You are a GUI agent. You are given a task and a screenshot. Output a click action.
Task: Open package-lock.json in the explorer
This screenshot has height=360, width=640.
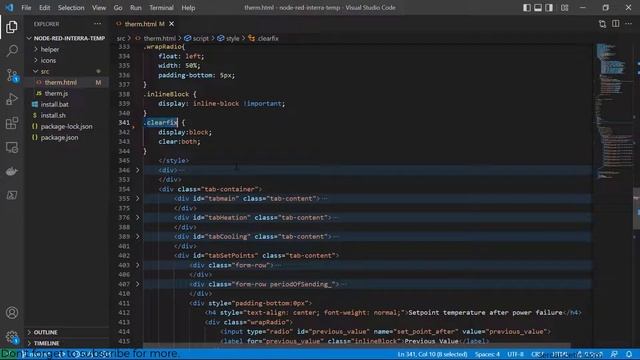pyautogui.click(x=66, y=126)
